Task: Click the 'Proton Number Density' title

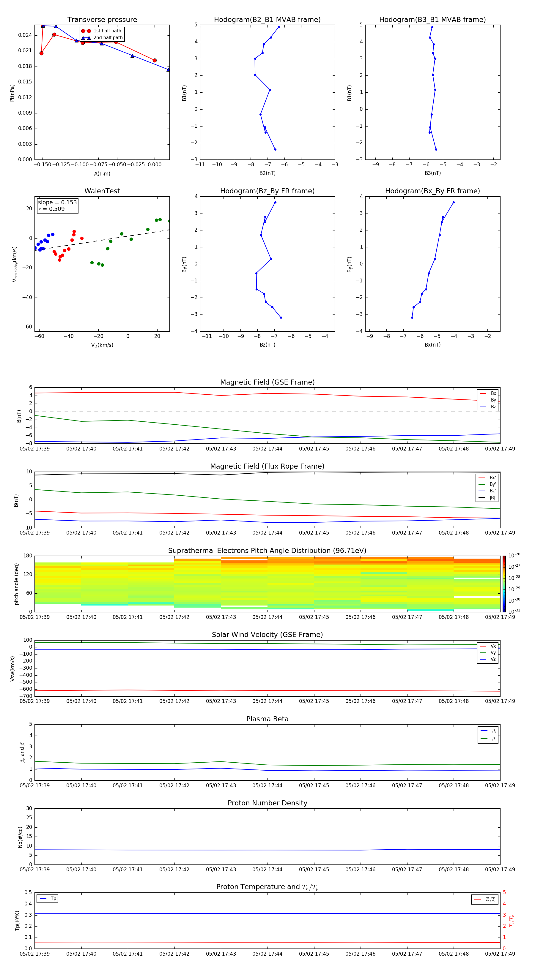Action: pos(267,803)
